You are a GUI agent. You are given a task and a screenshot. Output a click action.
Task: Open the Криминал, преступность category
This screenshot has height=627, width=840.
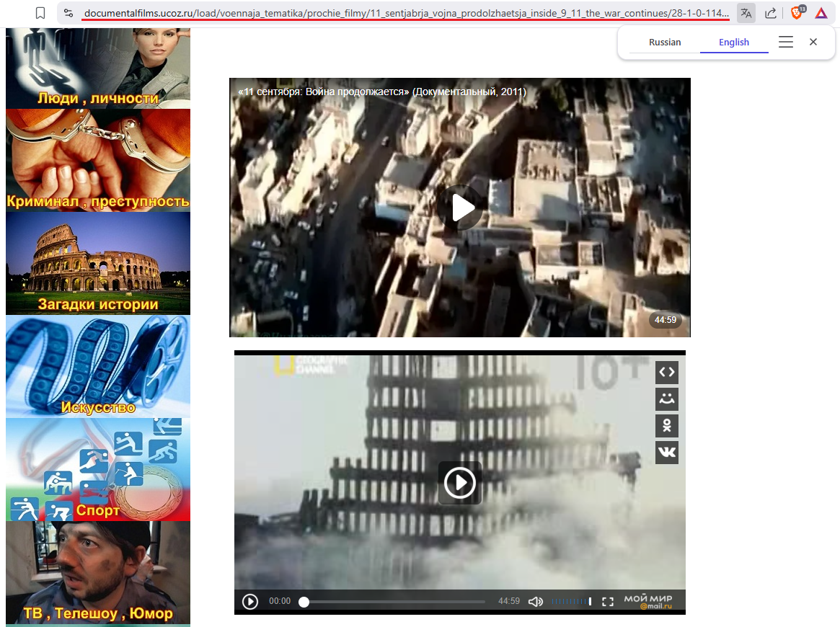[x=98, y=161]
